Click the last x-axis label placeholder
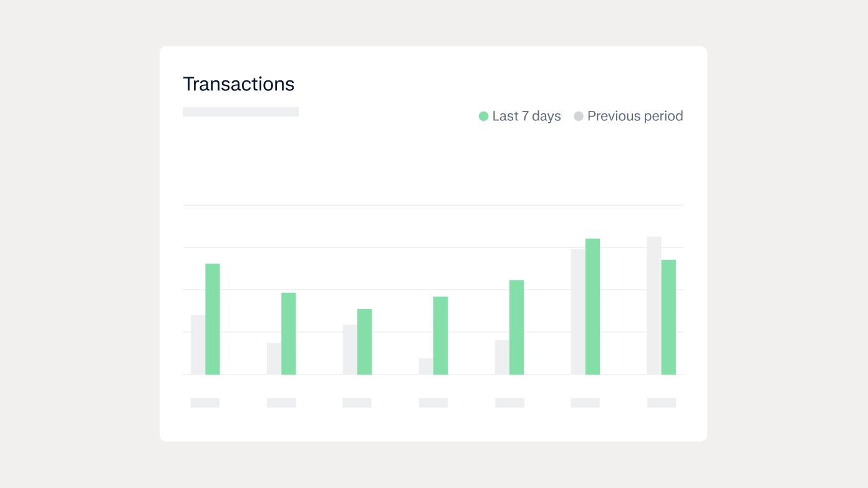This screenshot has height=488, width=868. (662, 403)
